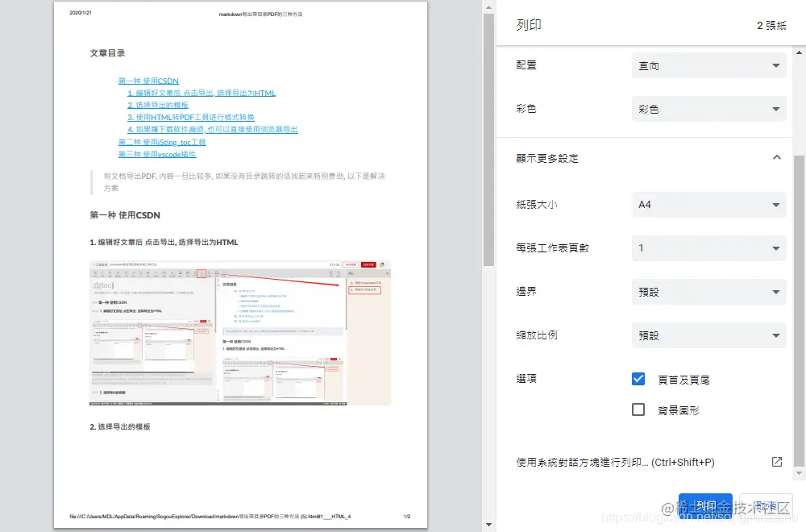The height and width of the screenshot is (532, 806).
Task: Click the preview scrollbar's down arrow
Action: pyautogui.click(x=487, y=523)
